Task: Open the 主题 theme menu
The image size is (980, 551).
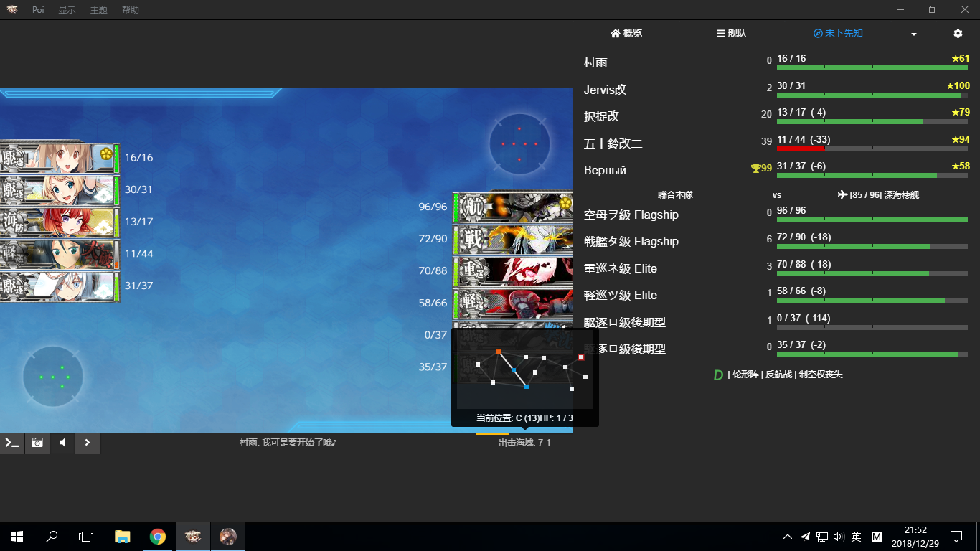Action: 99,10
